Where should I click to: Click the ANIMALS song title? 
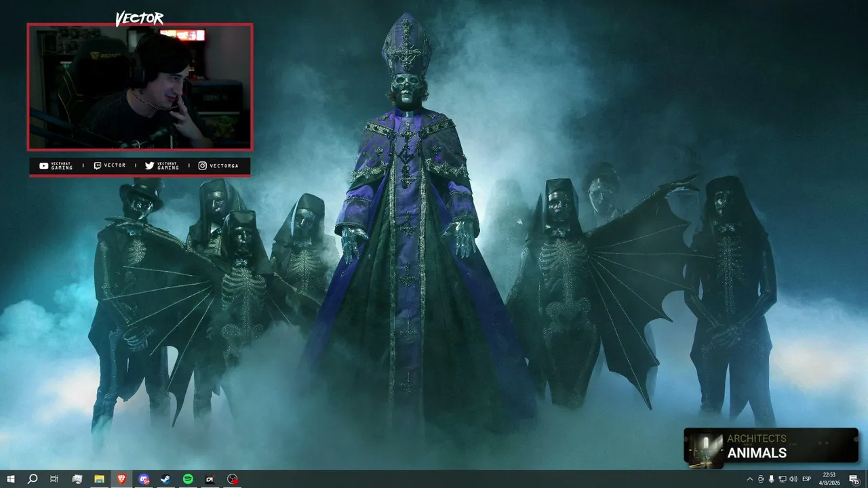tap(757, 453)
